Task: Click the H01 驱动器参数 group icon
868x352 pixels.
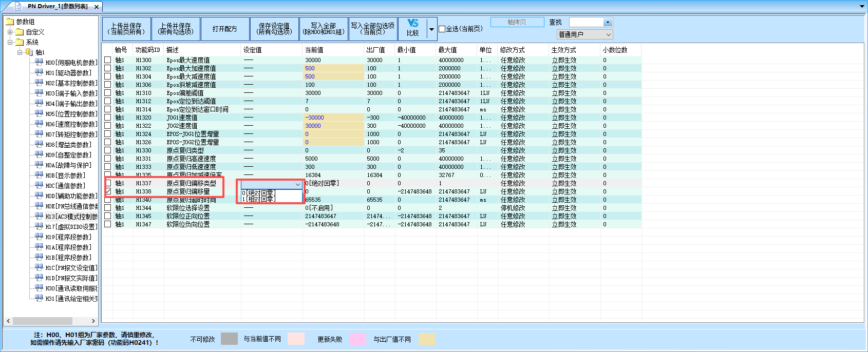Action: coord(39,72)
